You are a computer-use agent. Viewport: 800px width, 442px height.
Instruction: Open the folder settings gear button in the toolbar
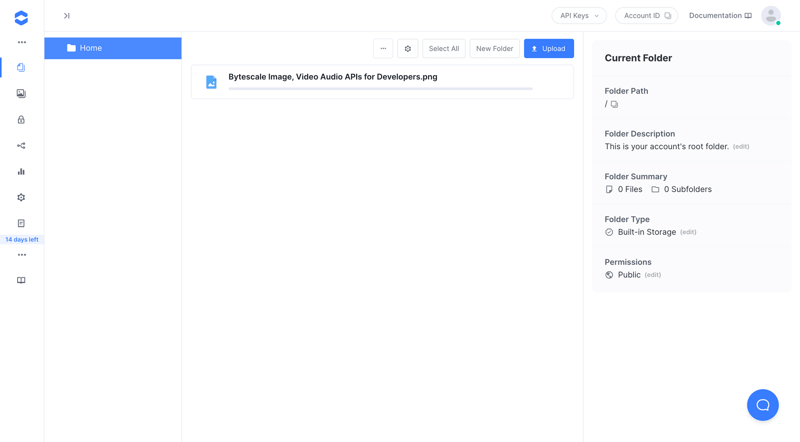click(408, 48)
